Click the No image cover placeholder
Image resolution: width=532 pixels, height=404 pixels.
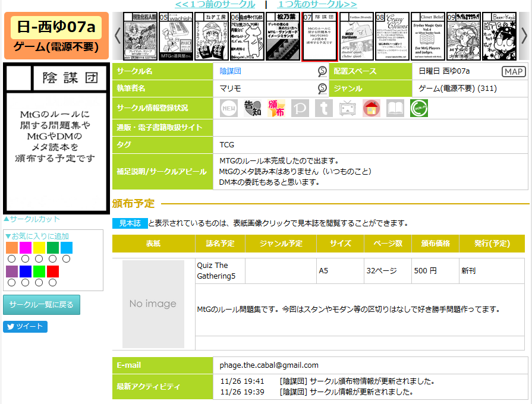pyautogui.click(x=153, y=304)
